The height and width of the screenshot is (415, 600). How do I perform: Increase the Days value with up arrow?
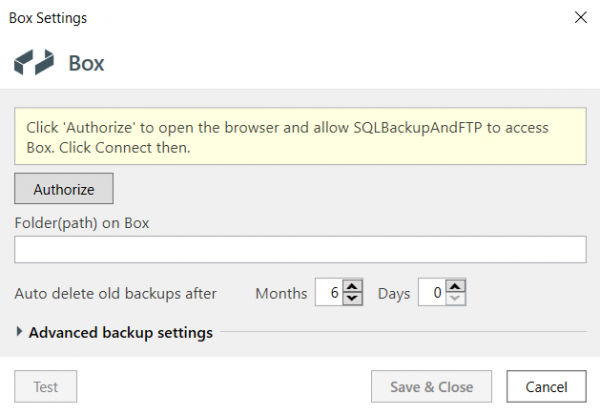pos(455,286)
